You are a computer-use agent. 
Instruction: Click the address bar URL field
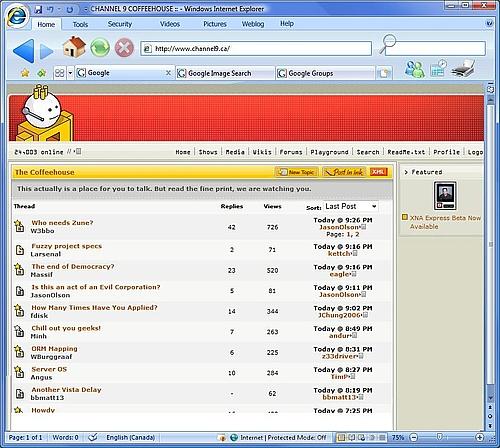coord(256,49)
